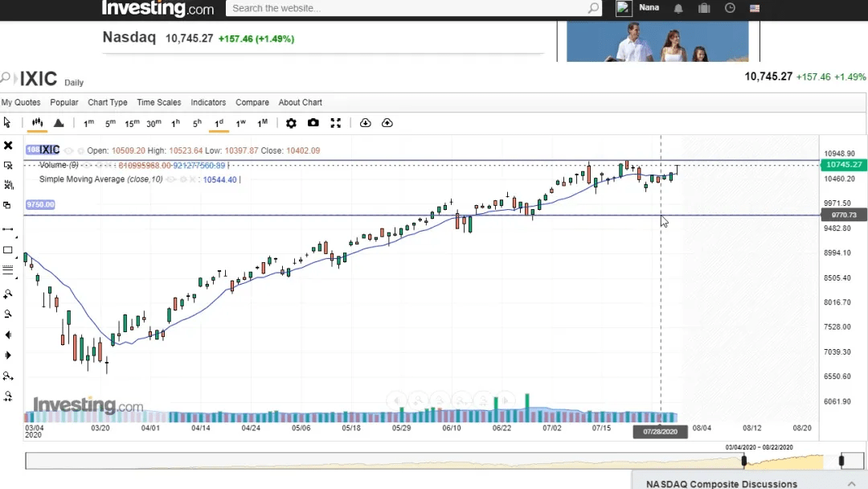868x489 pixels.
Task: Click the Investing.com logo link
Action: (158, 9)
